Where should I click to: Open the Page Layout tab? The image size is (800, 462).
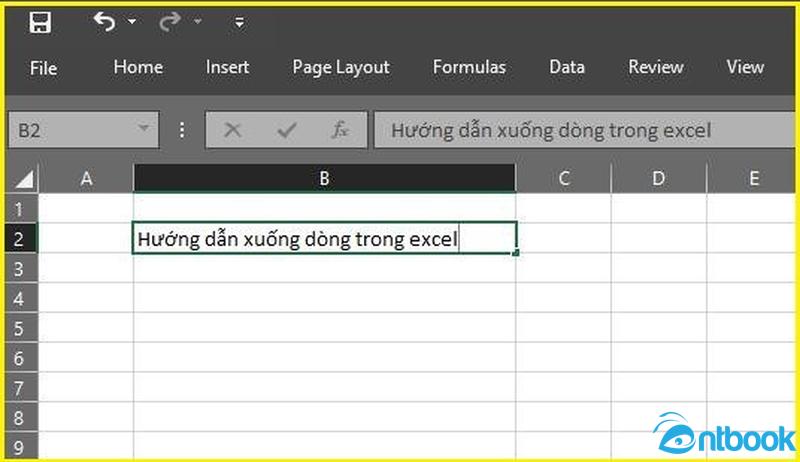341,67
